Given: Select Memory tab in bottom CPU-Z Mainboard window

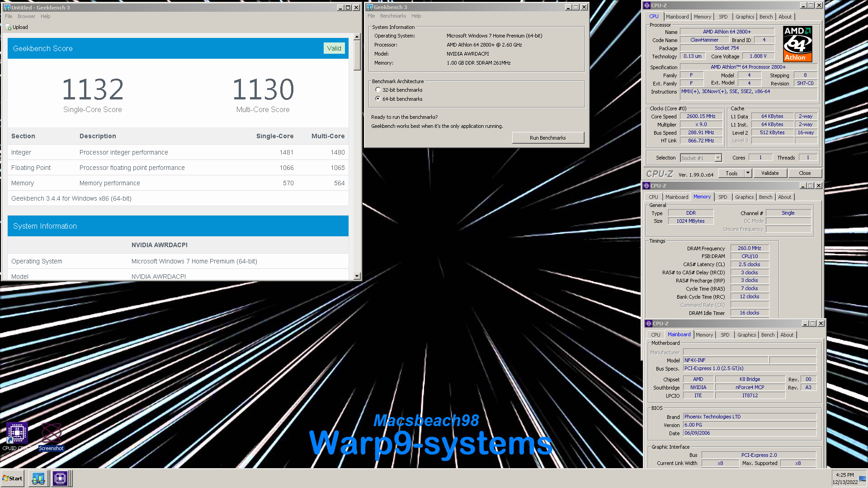Looking at the screenshot, I should coord(704,335).
